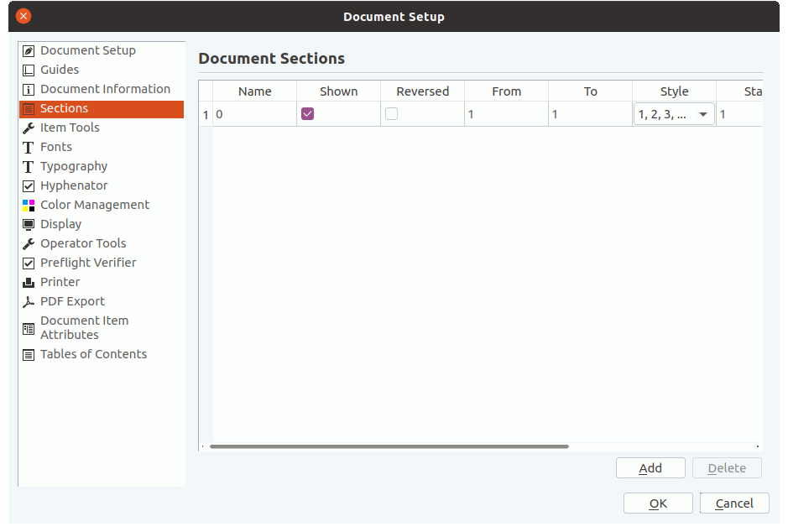Confirm with the OK button

click(658, 503)
